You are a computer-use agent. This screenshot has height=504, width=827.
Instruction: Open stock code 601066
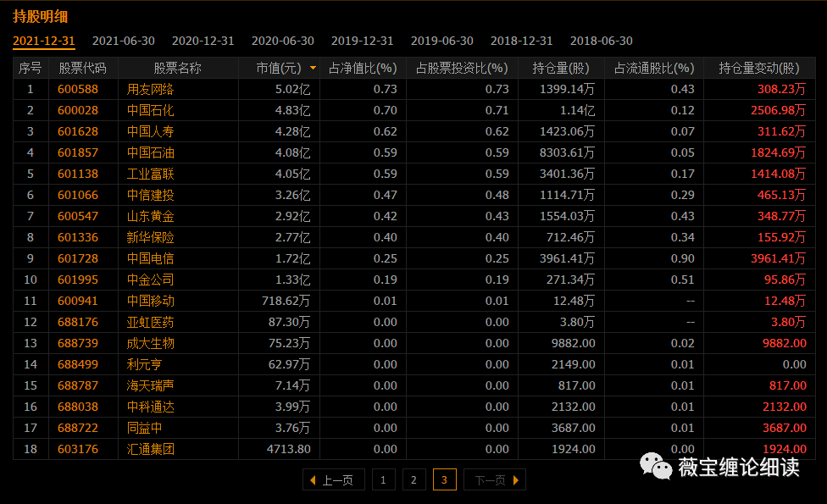78,195
